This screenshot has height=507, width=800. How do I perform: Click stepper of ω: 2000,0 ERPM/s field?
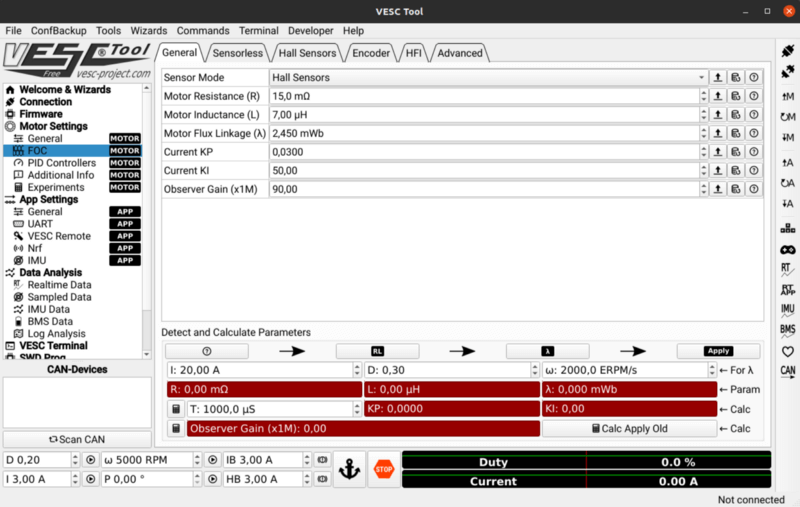pos(712,370)
